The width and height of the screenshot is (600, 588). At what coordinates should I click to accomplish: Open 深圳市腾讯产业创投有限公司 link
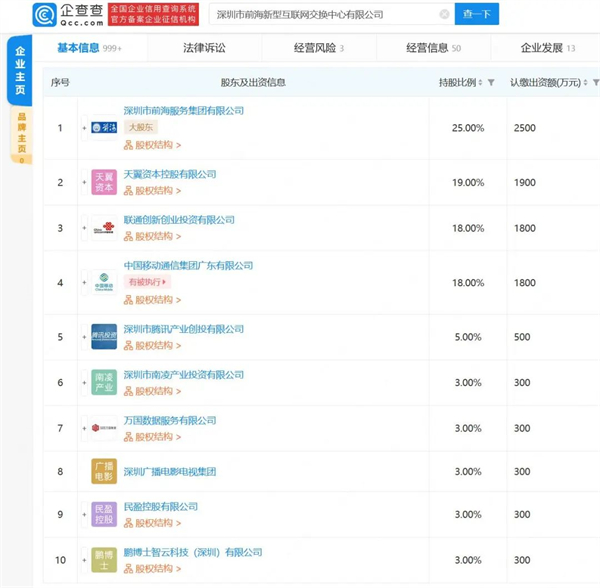184,329
